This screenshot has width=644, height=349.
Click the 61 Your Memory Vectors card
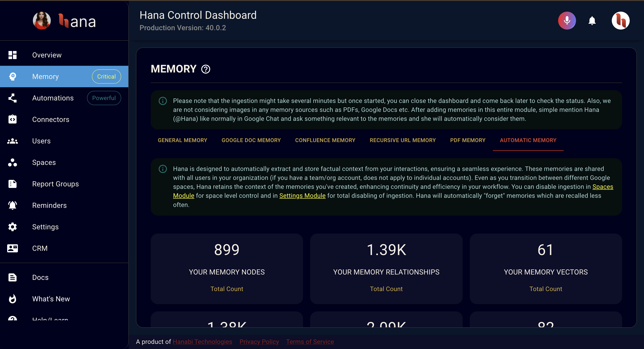[x=546, y=269]
